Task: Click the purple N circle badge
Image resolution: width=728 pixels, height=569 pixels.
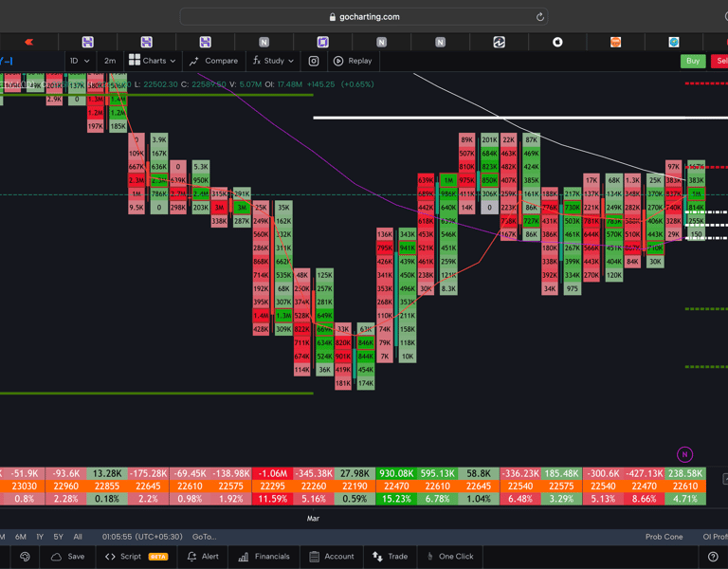Action: 684,454
